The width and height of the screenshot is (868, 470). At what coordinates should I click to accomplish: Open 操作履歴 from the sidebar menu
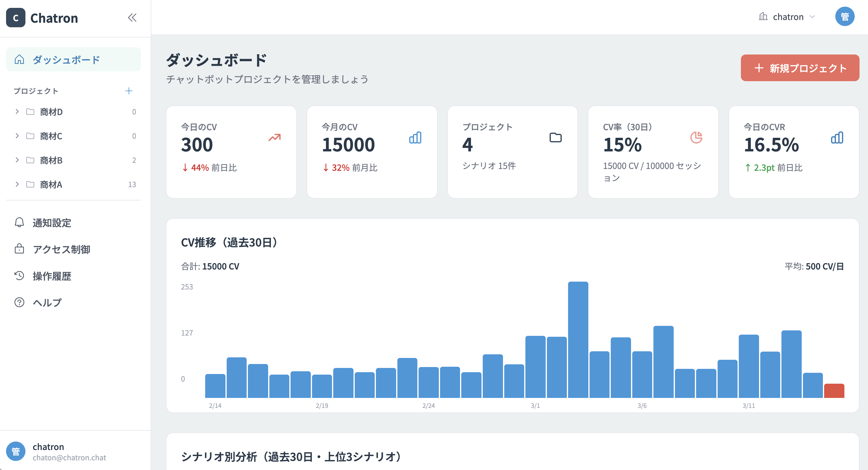coord(52,276)
